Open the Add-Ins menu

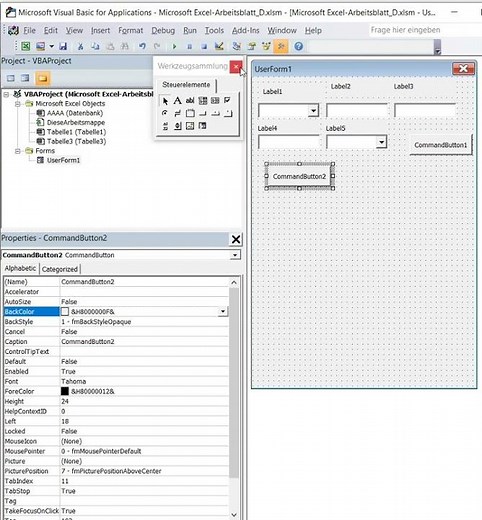tap(245, 30)
